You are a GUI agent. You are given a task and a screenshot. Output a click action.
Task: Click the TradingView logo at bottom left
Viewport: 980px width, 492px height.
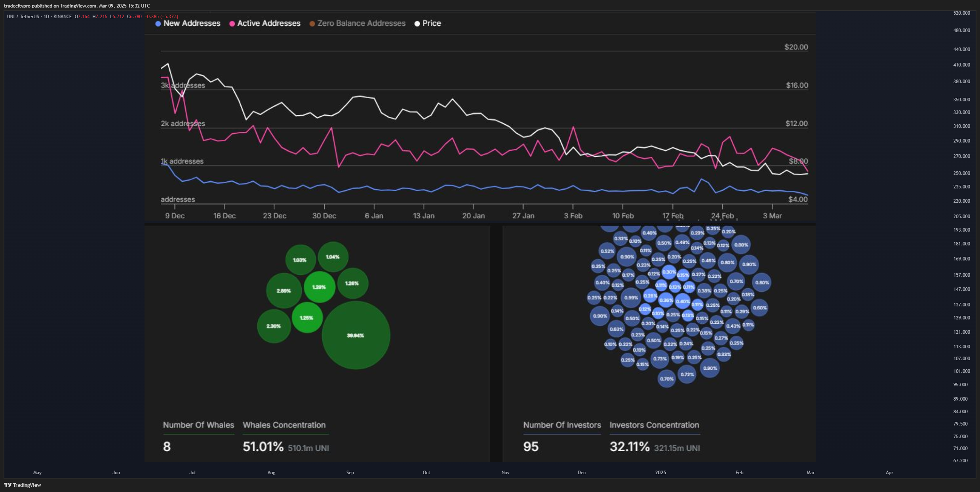[x=23, y=485]
